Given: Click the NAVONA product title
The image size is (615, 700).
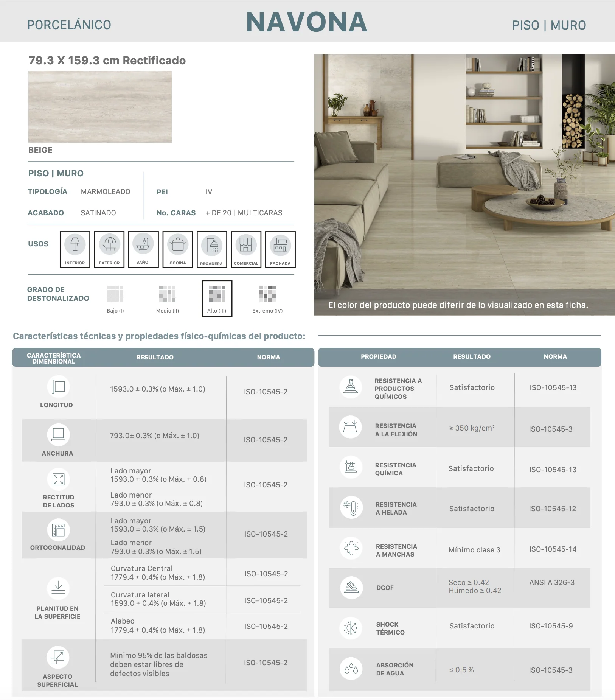Looking at the screenshot, I should click(307, 22).
